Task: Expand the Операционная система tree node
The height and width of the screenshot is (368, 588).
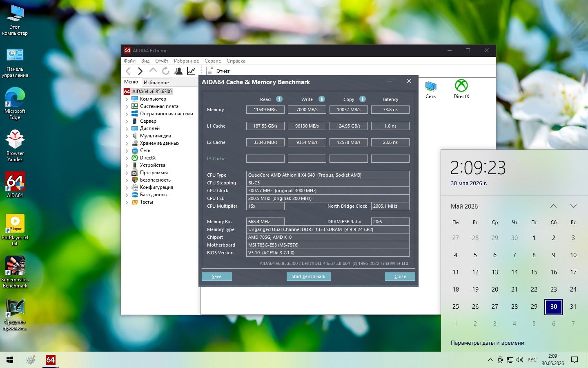Action: (127, 114)
